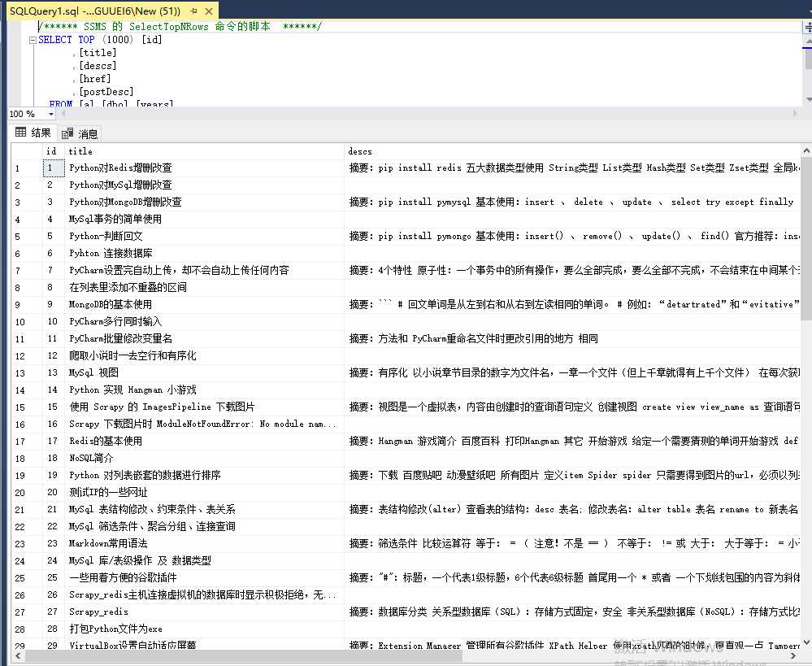
Task: Select row header number 22
Action: (27, 527)
